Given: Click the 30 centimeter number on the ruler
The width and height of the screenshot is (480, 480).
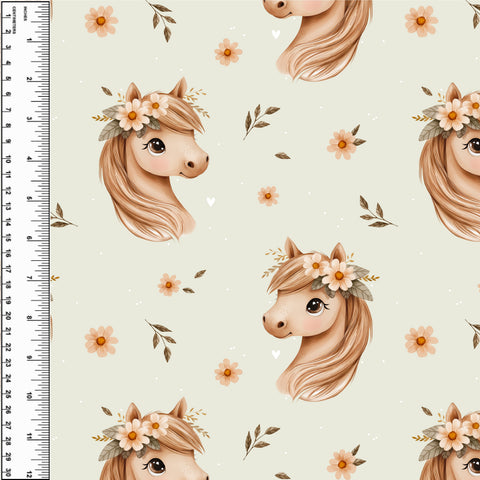Looking at the screenshot, I should tap(8, 473).
